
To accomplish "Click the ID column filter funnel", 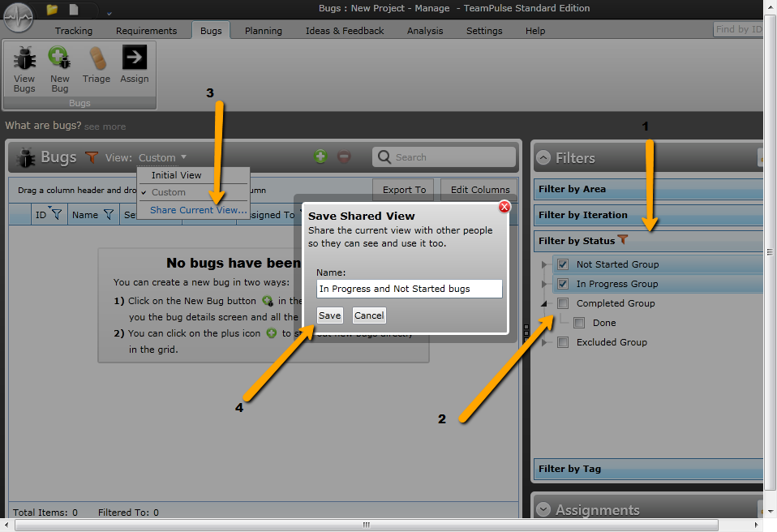I will pos(57,214).
